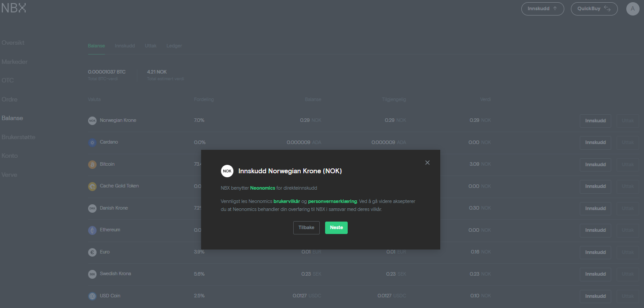Click the Valuta column header
644x308 pixels.
[x=94, y=100]
